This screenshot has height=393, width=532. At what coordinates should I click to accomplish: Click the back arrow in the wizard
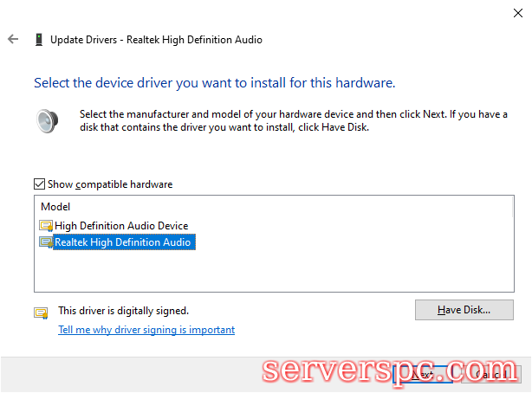pyautogui.click(x=13, y=40)
